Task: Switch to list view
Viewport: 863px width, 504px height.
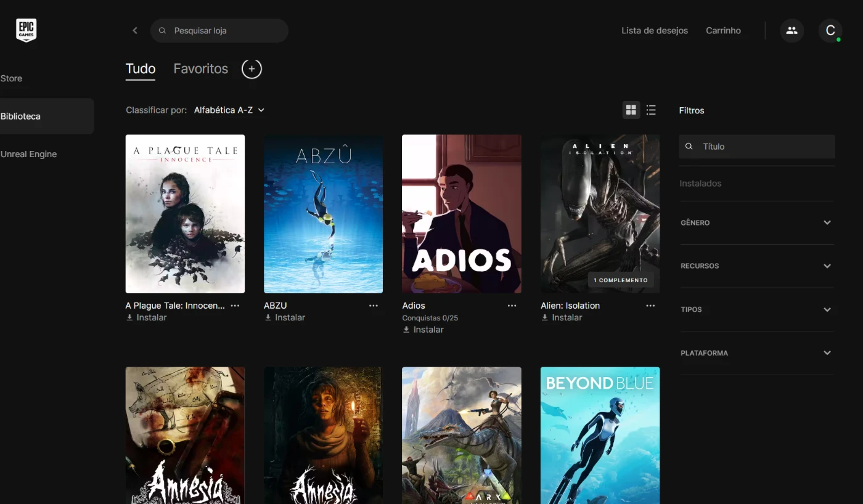Action: tap(651, 110)
